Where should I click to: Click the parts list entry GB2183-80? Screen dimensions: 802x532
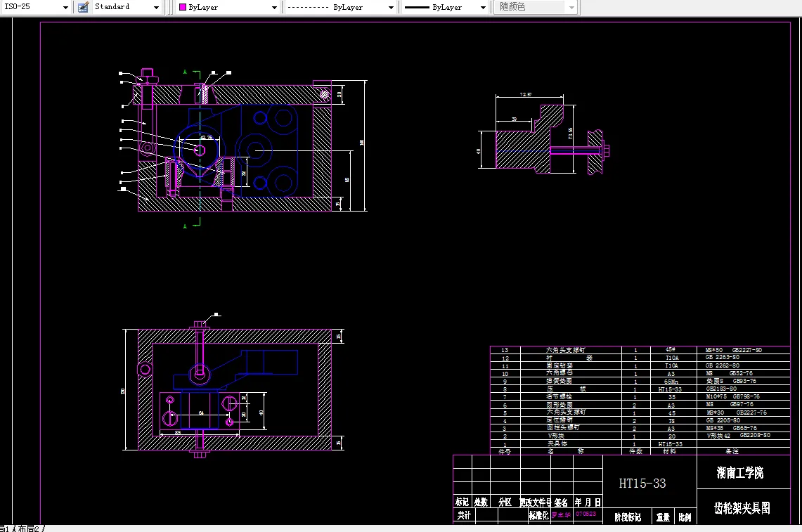721,389
